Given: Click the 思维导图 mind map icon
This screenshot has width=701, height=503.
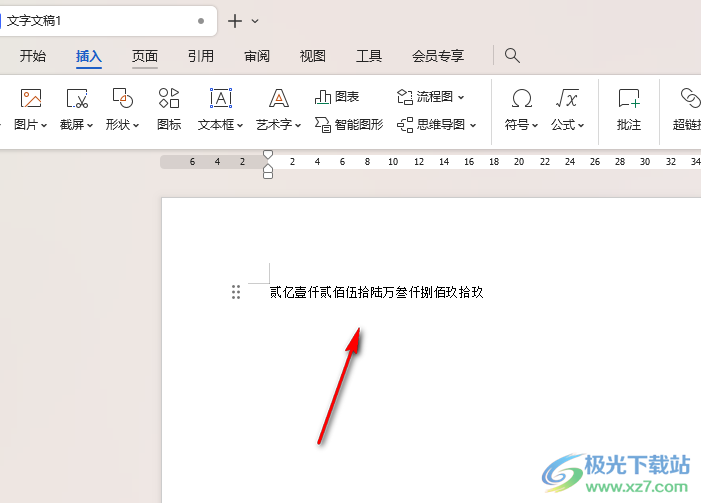Looking at the screenshot, I should [x=405, y=124].
